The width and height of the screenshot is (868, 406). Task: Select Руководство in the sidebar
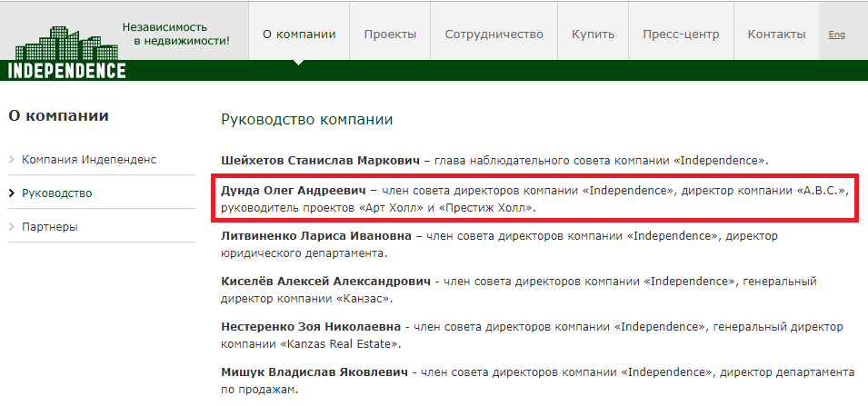[57, 193]
